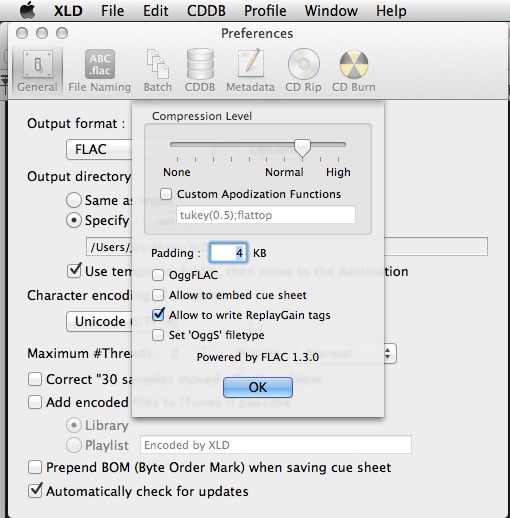Open the CD Burn preferences pane

(x=354, y=71)
